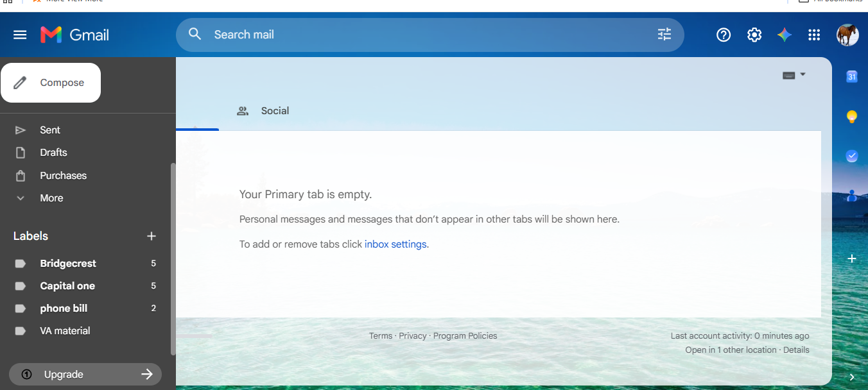Hide side panel chevron arrow
Viewport: 868px width, 390px height.
[852, 377]
